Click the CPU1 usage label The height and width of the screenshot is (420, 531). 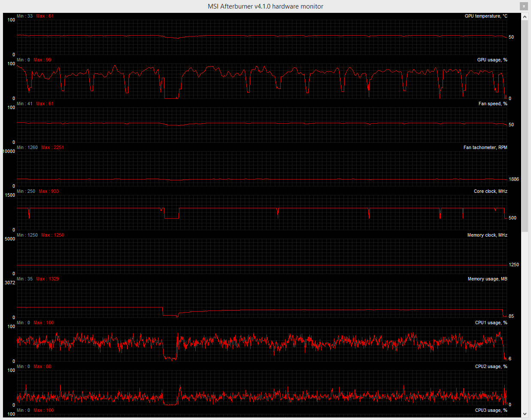(x=491, y=323)
